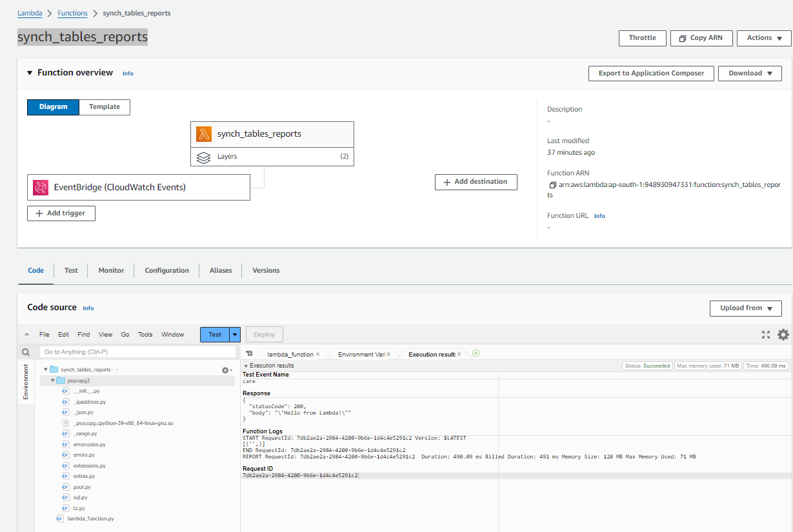Open the editor settings gear icon
Screen dimensions: 793x532
pyautogui.click(x=783, y=335)
